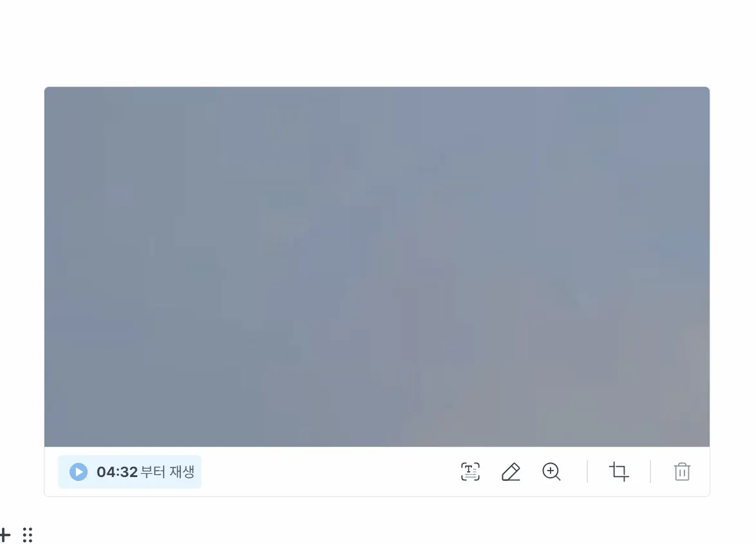
Task: Start drawing on image with pen tool
Action: pos(511,472)
